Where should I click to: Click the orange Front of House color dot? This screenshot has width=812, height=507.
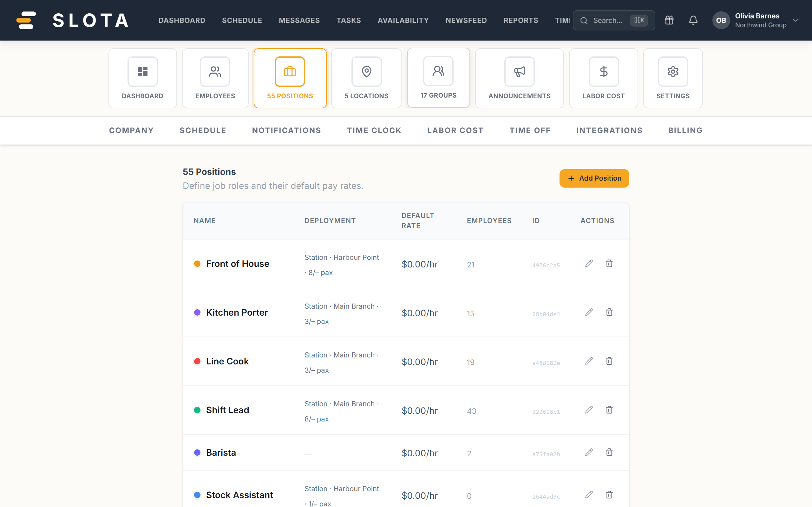point(197,264)
